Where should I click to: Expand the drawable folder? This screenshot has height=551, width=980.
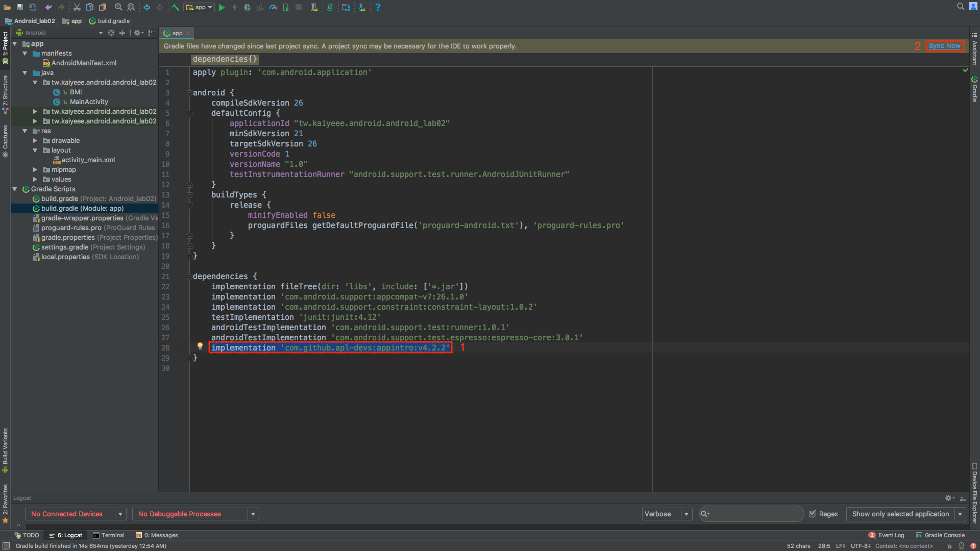[35, 140]
